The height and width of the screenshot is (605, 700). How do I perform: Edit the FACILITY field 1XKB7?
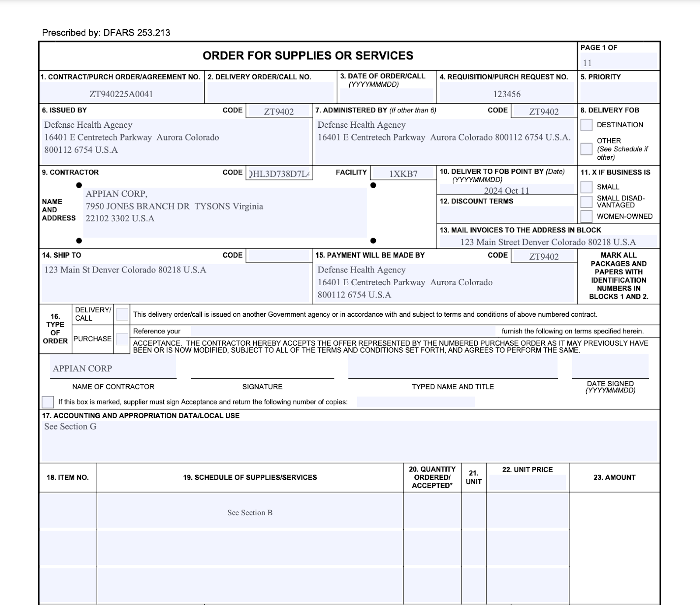point(403,174)
